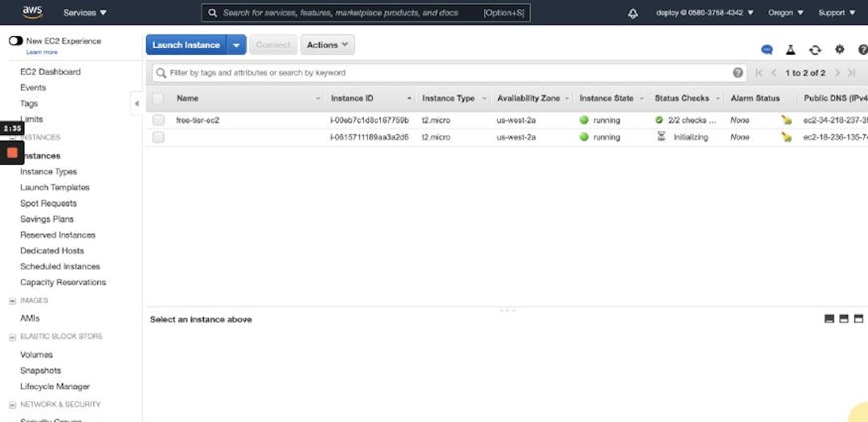This screenshot has width=868, height=422.
Task: Click the refresh instances icon
Action: tap(815, 50)
